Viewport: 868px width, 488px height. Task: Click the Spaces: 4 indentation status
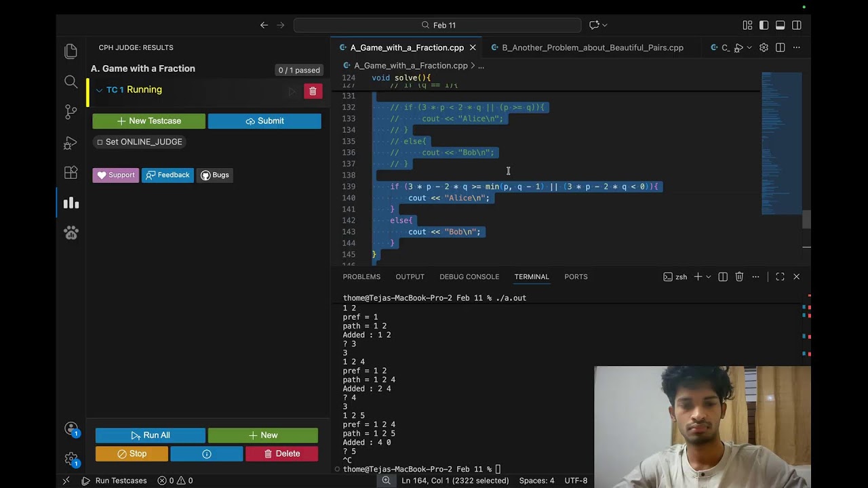(536, 481)
